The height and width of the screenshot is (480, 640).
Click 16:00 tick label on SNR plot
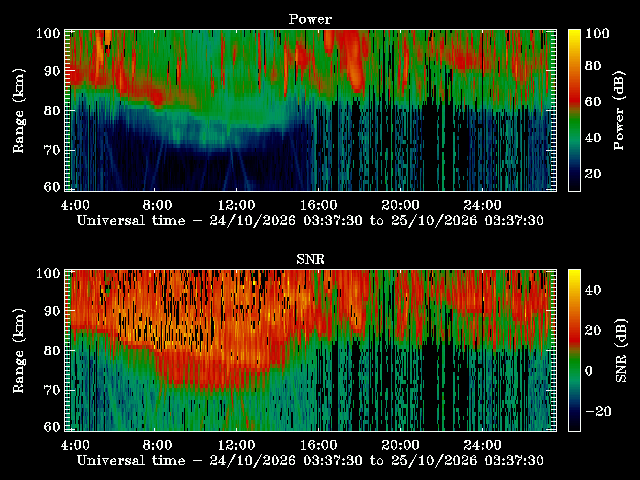pos(319,445)
